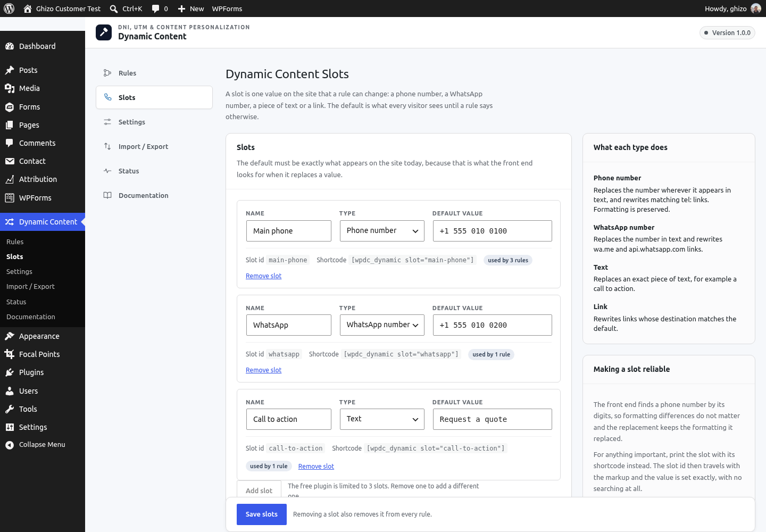This screenshot has height=532, width=766.
Task: Click the Forms icon in the sidebar
Action: tap(10, 107)
